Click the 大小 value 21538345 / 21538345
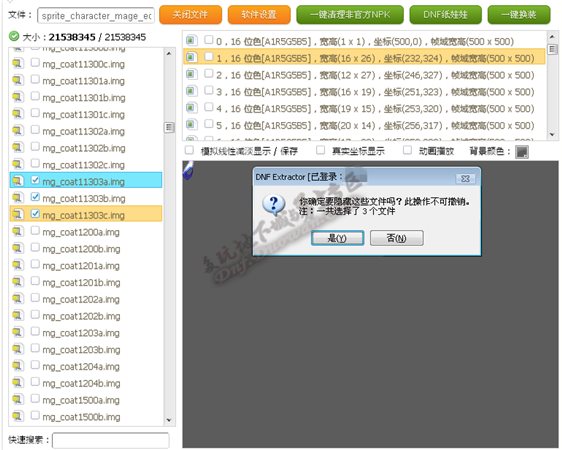562x450 pixels. tap(97, 37)
